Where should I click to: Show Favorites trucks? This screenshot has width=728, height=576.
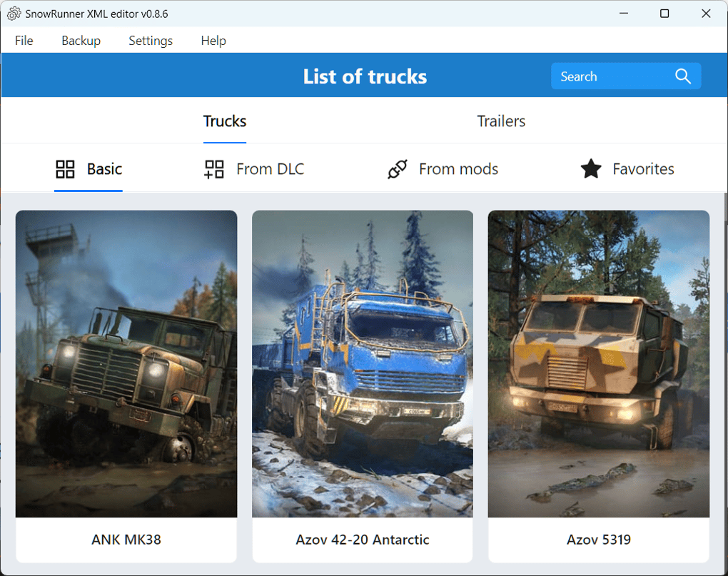[643, 169]
